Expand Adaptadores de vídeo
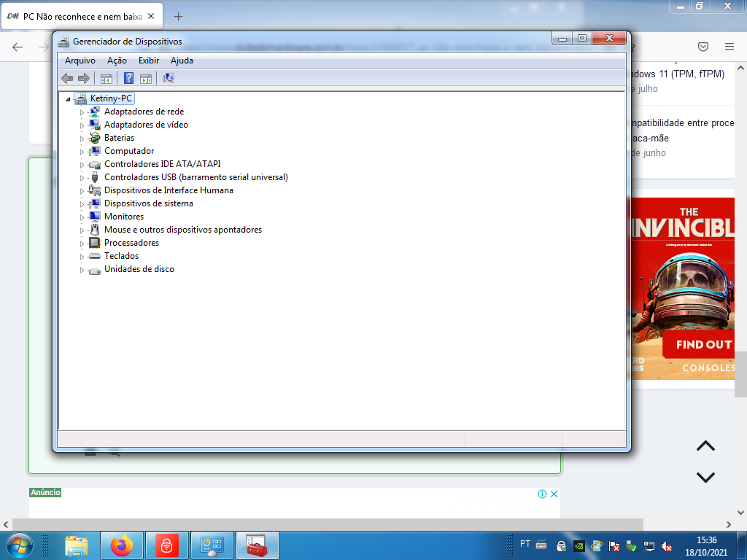The image size is (747, 560). pyautogui.click(x=82, y=125)
